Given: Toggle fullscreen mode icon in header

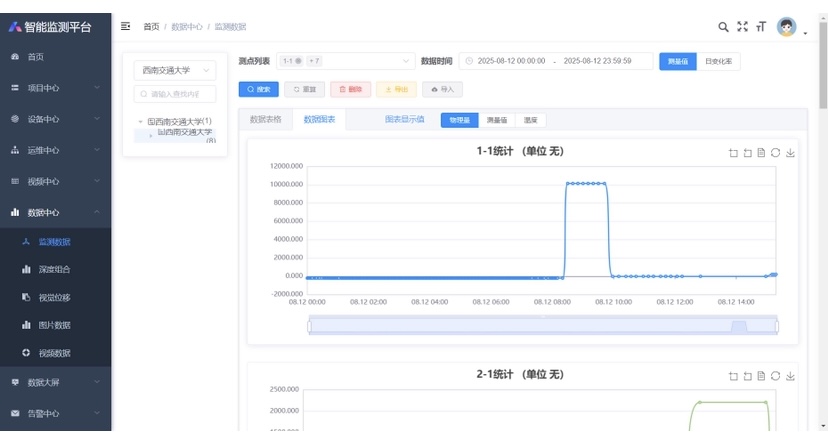Looking at the screenshot, I should 742,27.
